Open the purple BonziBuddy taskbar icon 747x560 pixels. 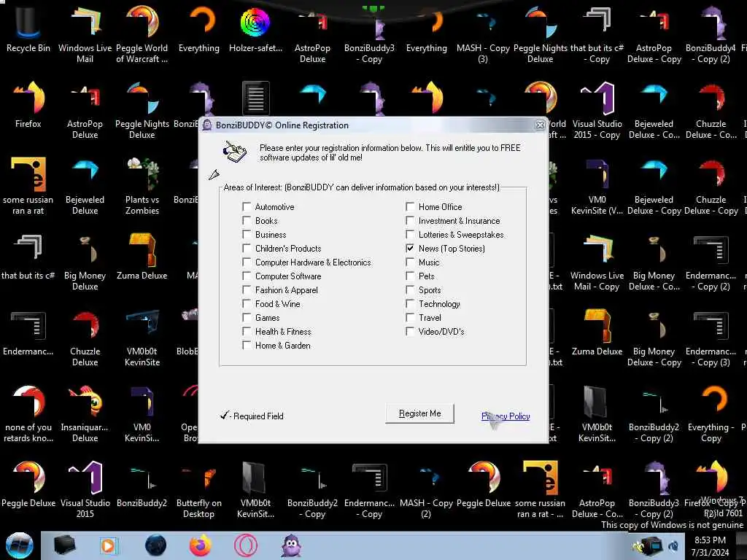point(291,545)
